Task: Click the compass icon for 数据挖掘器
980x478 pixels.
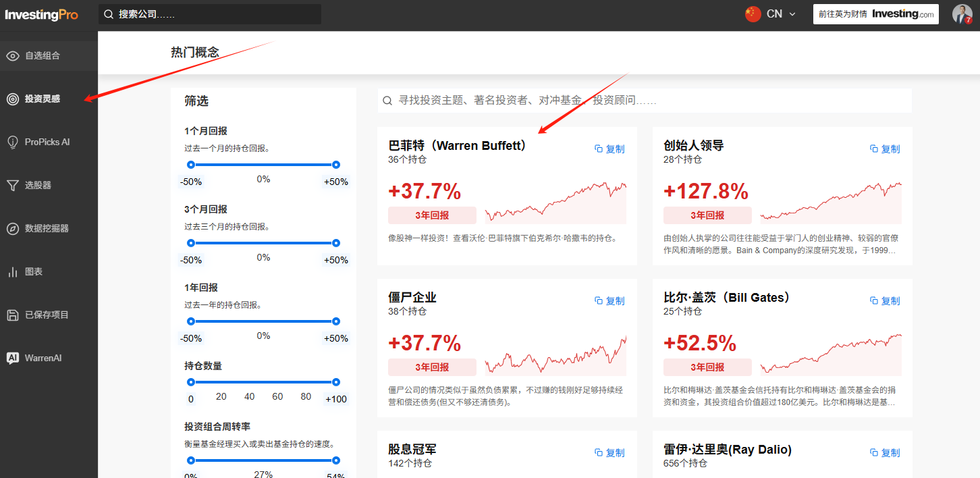Action: click(13, 229)
